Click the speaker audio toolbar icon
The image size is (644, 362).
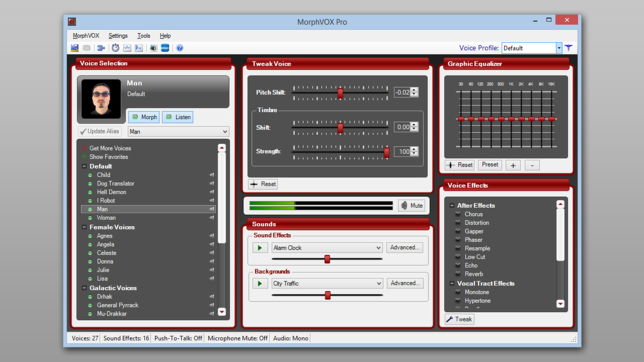pos(153,48)
